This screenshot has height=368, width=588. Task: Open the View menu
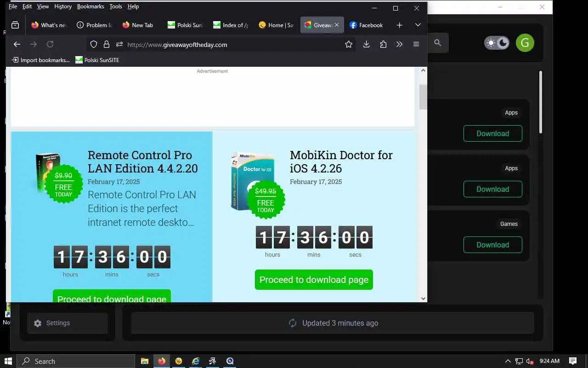click(x=43, y=6)
